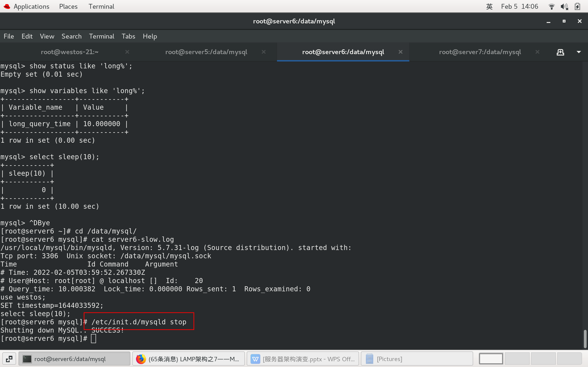
Task: Click the battery indicator icon
Action: pos(578,6)
